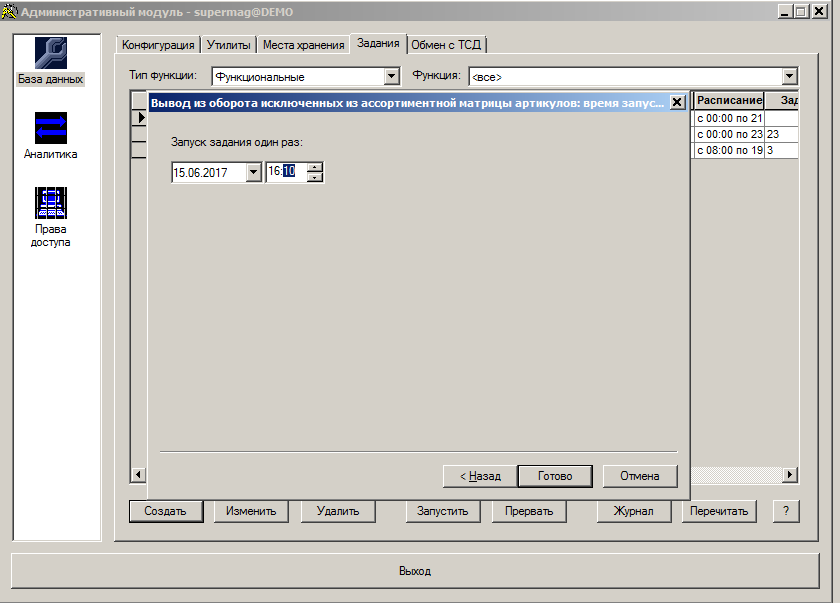Click the < Назад button
The width and height of the screenshot is (840, 603).
coord(480,476)
